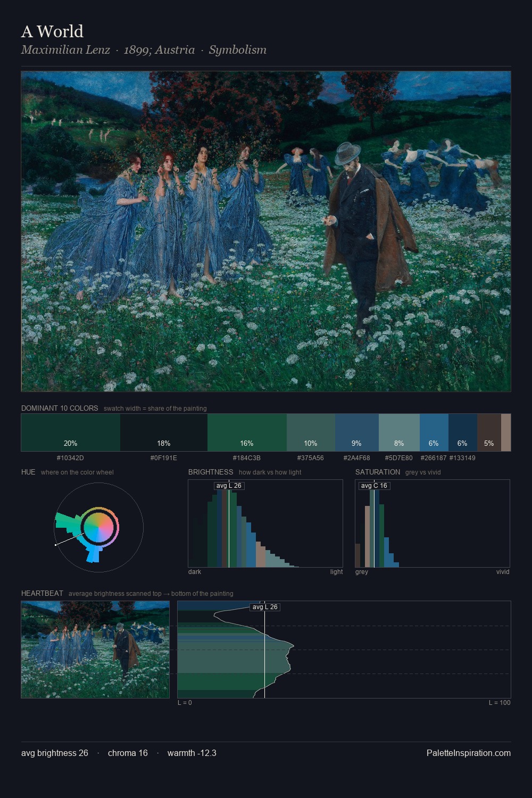Click the warmth -12.3 footer text
This screenshot has height=798, width=532.
[x=192, y=753]
